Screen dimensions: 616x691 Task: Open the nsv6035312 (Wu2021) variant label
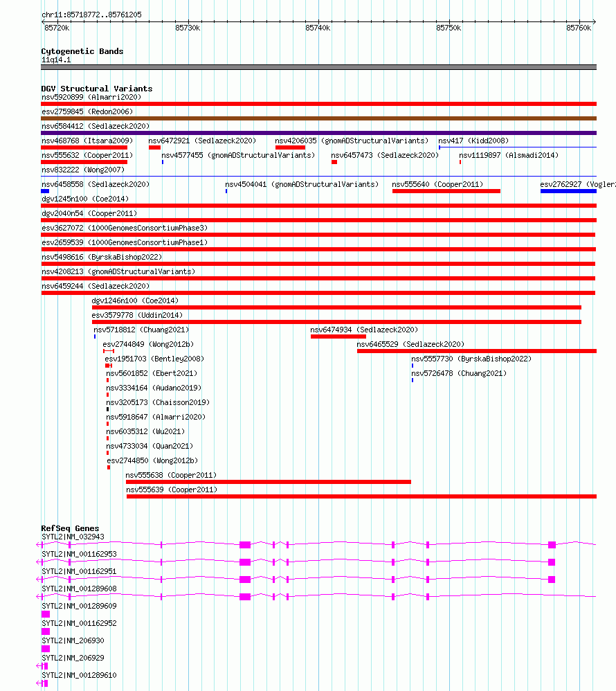tap(145, 431)
